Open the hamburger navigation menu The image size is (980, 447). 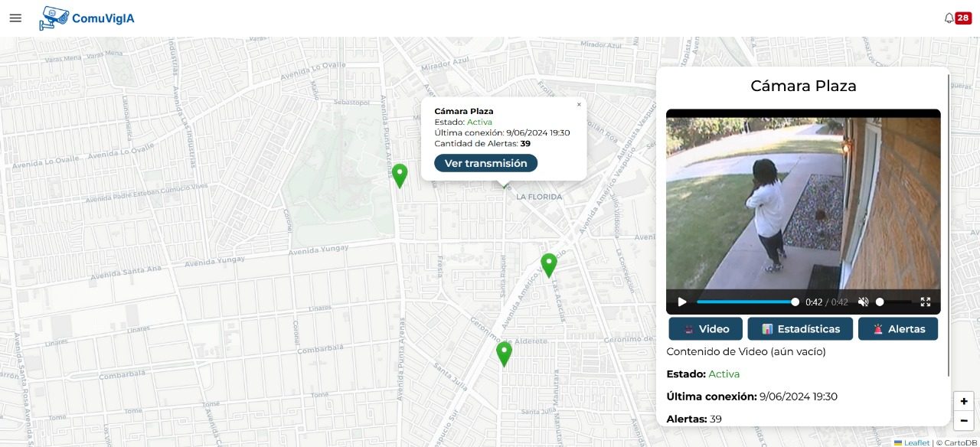(x=15, y=18)
